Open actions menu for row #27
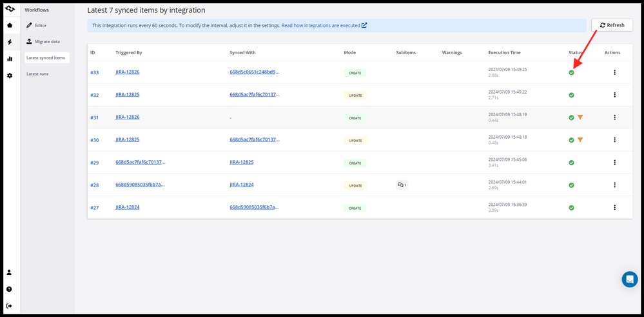Viewport: 644px width, 317px height. pos(615,208)
